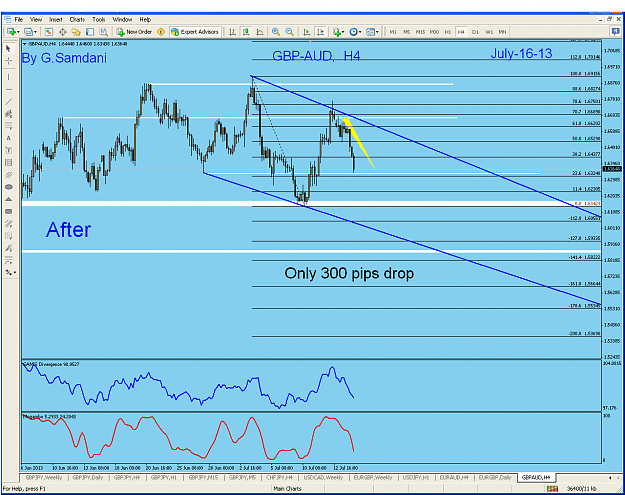Switch to the GBPJPY,Weekly chart tab
The height and width of the screenshot is (495, 625).
(x=43, y=477)
